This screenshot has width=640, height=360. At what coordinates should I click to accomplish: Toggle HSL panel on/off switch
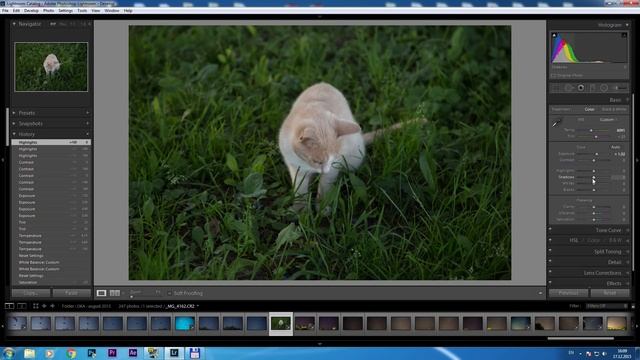[x=550, y=240]
